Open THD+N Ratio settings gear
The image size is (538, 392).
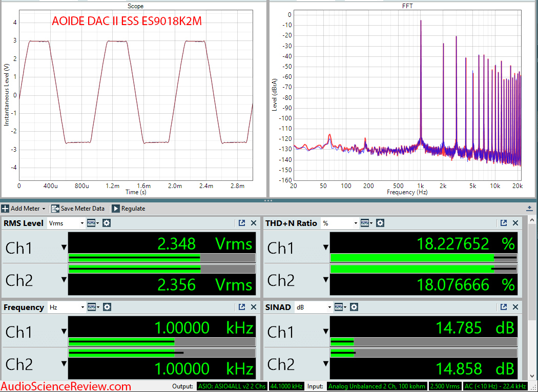tap(380, 223)
